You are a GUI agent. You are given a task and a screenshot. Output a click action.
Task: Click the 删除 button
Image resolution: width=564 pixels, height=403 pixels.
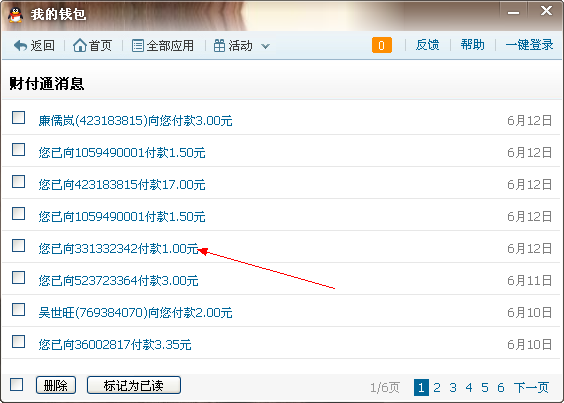coord(56,385)
